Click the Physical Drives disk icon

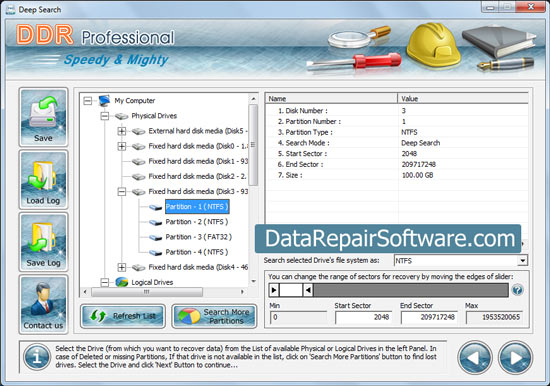coord(121,116)
